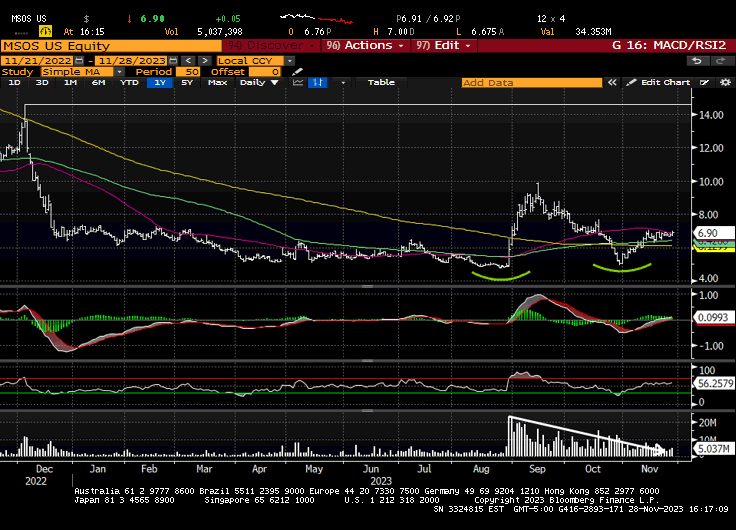This screenshot has height=530, width=736.
Task: Select the 5Y range tab
Action: pyautogui.click(x=187, y=83)
